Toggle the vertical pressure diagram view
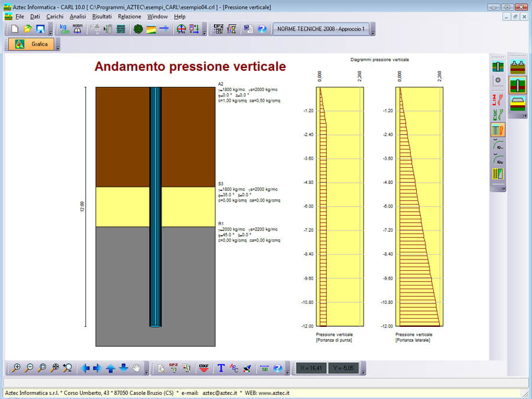Screen dimensions: 532x399 (498, 130)
